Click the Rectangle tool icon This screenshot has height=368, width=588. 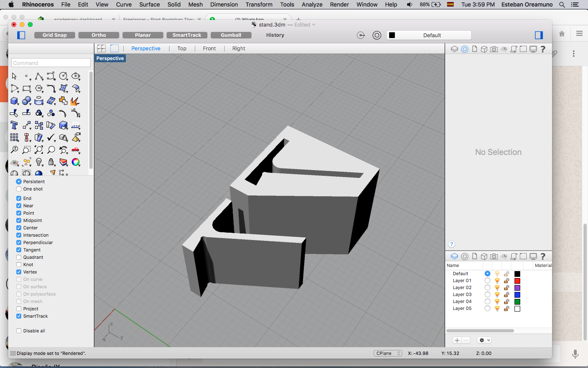[x=27, y=89]
